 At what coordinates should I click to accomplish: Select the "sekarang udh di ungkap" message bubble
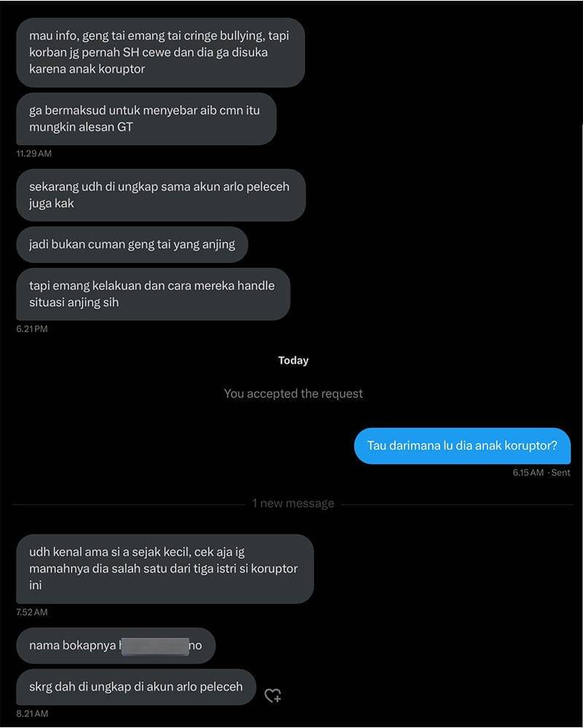(160, 195)
